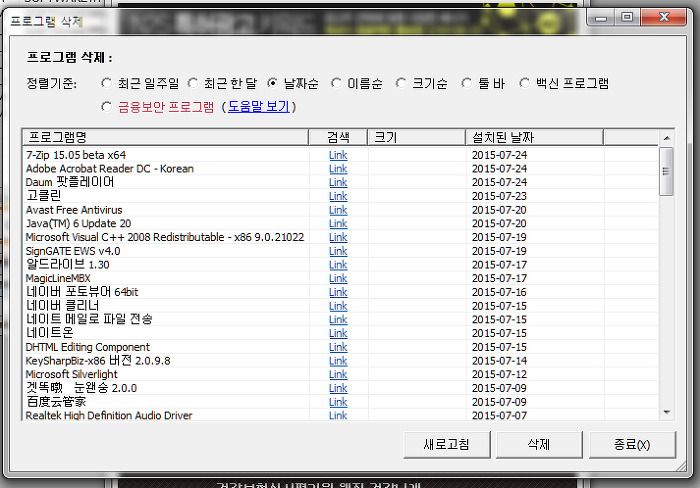Click the 삭제 delete button

coord(539,444)
